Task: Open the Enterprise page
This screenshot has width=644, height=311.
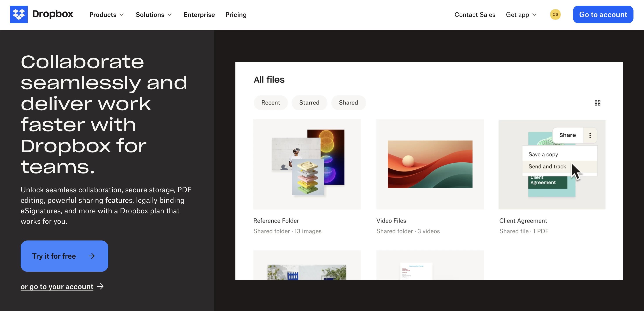Action: (x=199, y=15)
